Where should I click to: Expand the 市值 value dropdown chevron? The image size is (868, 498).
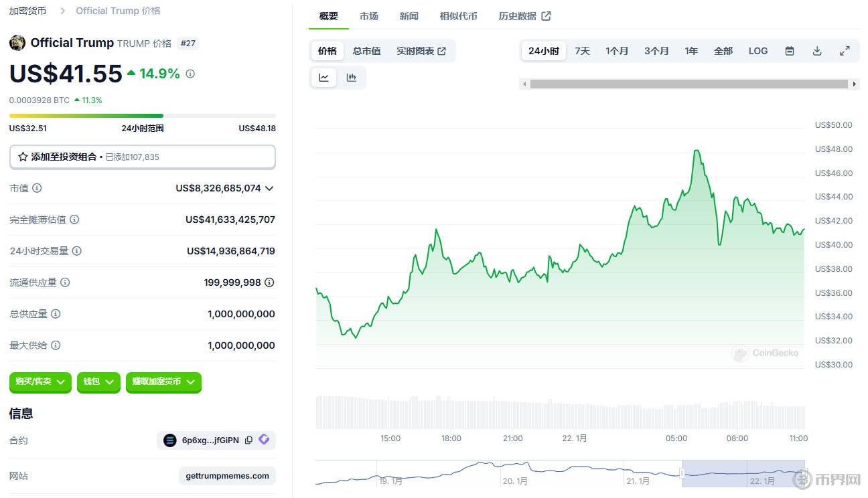pos(269,189)
